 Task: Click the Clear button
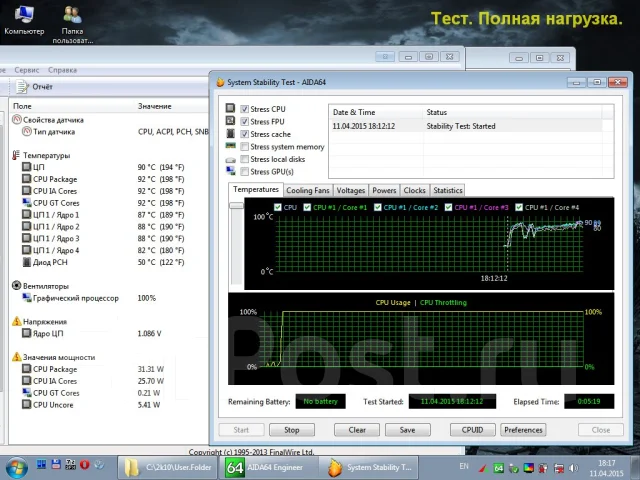click(357, 430)
